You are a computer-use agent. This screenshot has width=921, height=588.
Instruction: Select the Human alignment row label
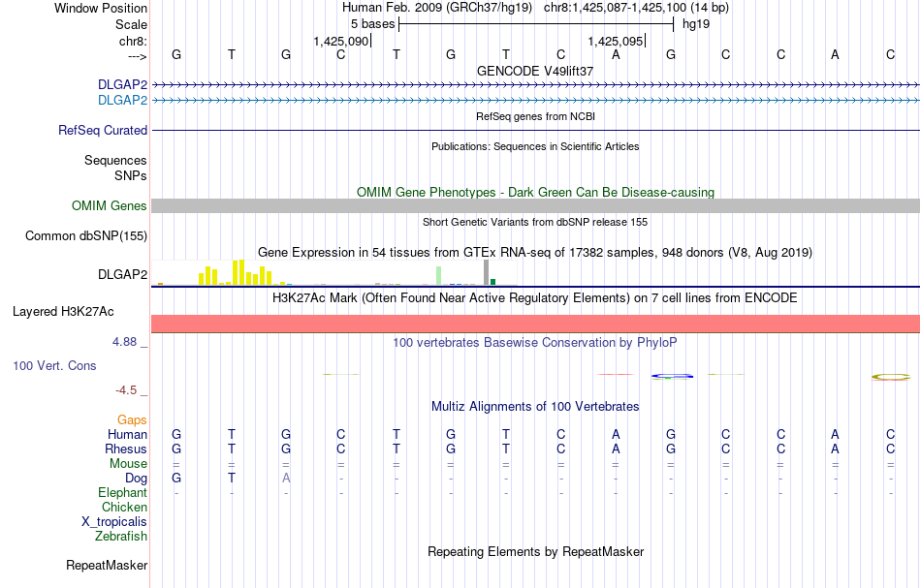tap(127, 434)
